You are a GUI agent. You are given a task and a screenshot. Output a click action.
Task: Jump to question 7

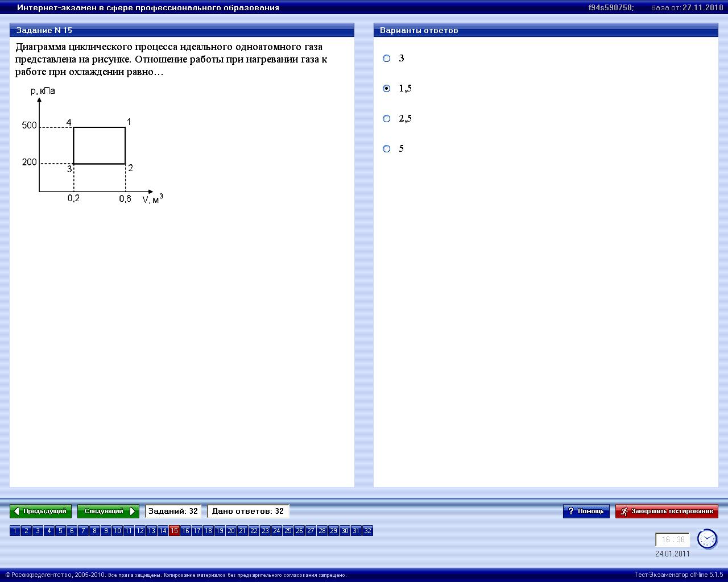(x=83, y=531)
